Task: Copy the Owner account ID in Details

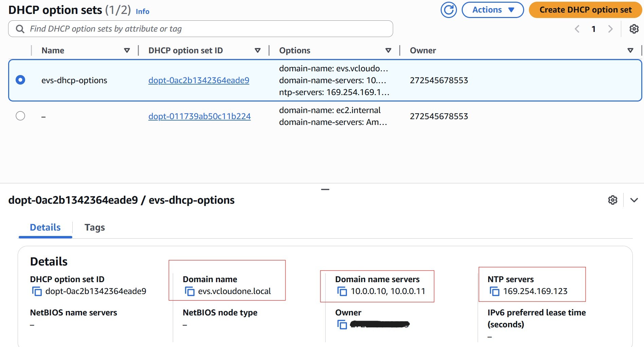Action: tap(341, 325)
